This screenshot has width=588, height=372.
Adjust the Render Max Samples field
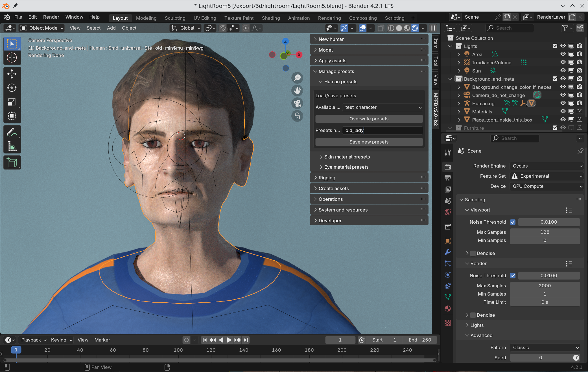545,286
